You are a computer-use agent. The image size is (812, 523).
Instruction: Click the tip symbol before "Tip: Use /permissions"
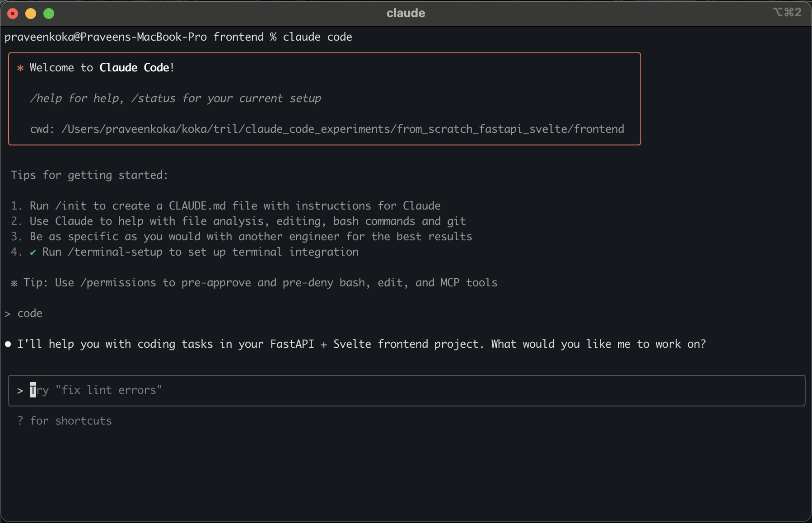14,283
